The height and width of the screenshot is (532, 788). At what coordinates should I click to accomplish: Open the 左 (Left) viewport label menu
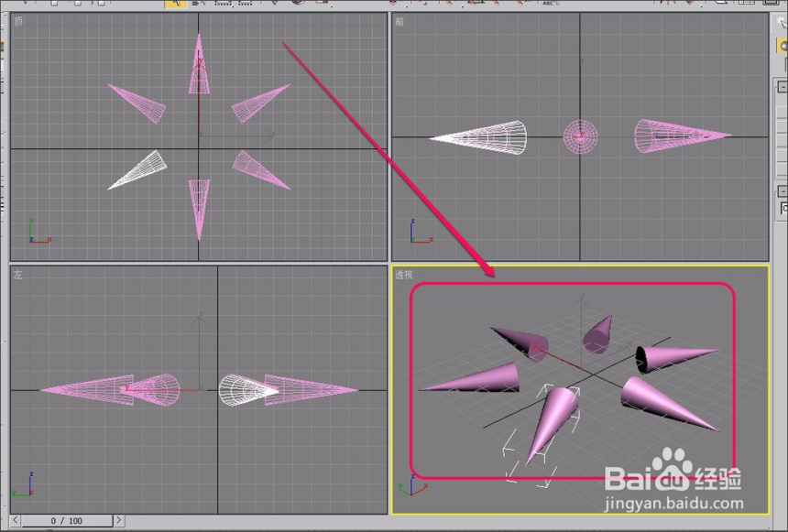[x=18, y=275]
